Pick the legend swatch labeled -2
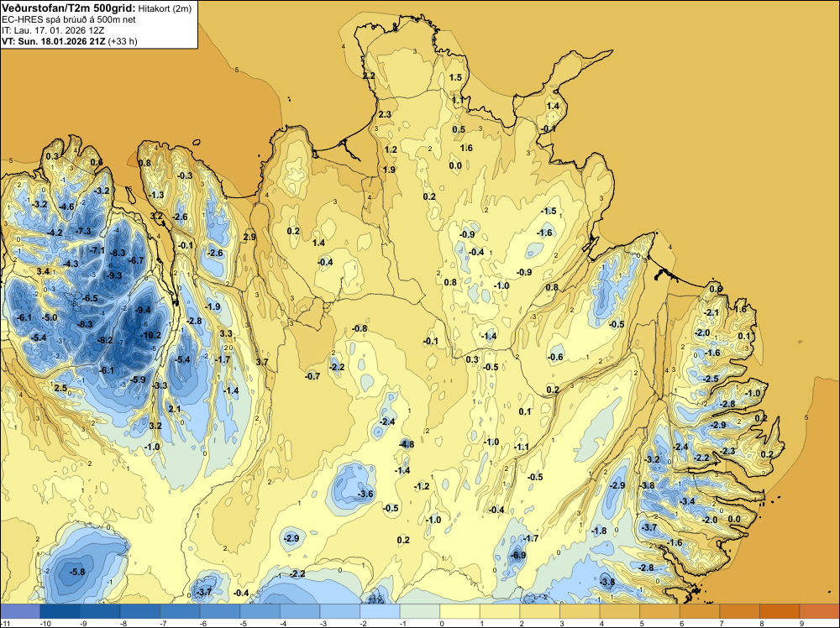This screenshot has width=840, height=628. tap(380, 611)
